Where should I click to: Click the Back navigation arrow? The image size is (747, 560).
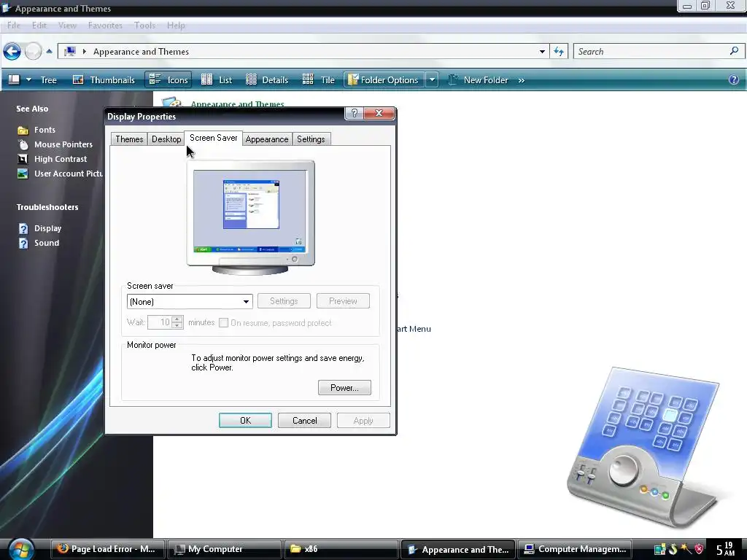coord(12,52)
